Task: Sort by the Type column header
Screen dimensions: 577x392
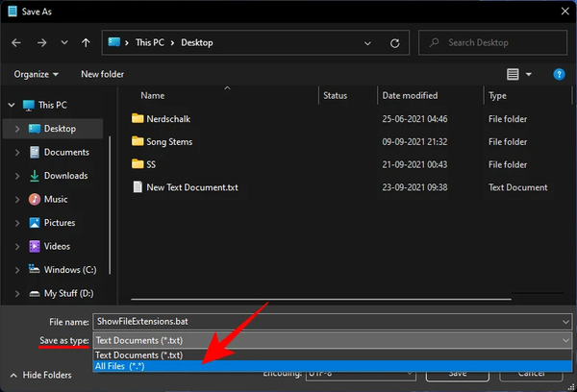Action: click(x=497, y=96)
